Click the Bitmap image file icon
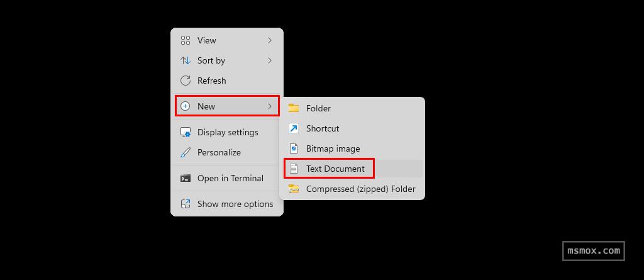 [294, 148]
